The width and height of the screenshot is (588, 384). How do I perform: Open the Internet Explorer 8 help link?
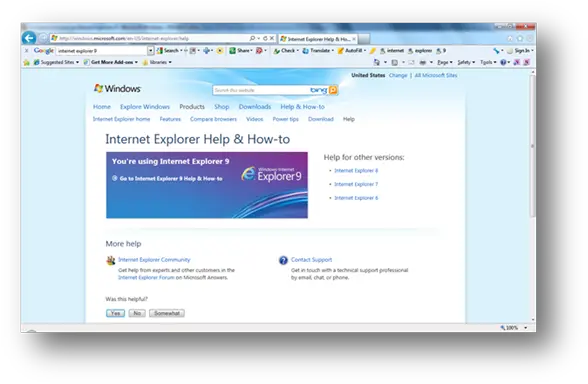tap(356, 171)
